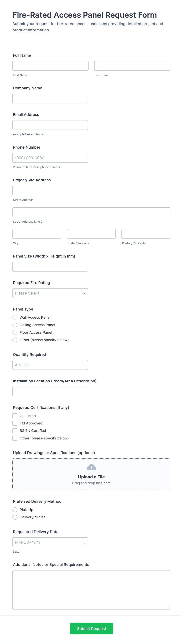
Task: Select Pick-Up delivery method
Action: (x=15, y=510)
